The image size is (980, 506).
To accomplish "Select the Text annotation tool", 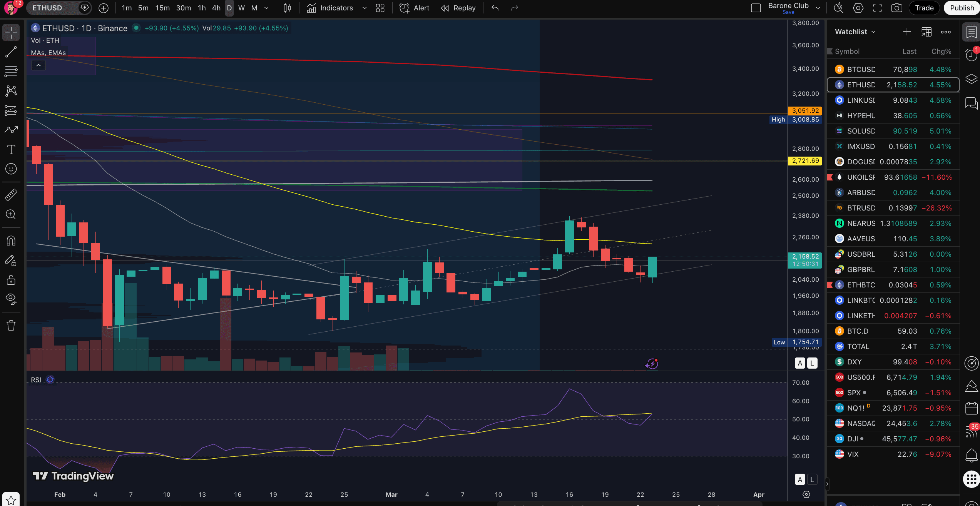I will click(11, 150).
